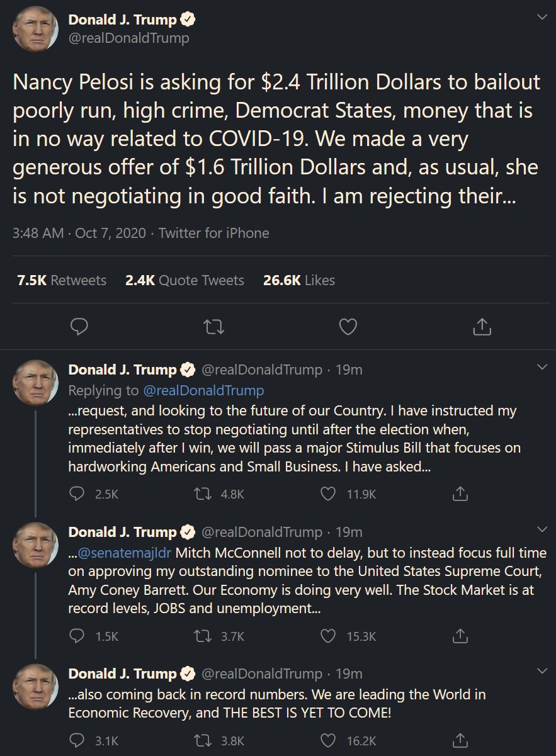Screen dimensions: 556x756
Task: Open the profile picture on the main tweet
Action: coord(35,30)
